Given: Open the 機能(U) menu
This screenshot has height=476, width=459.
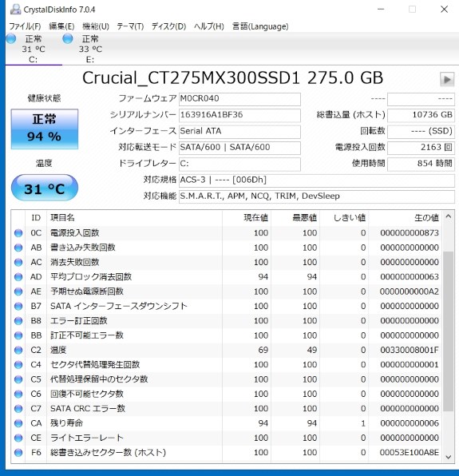Looking at the screenshot, I should coord(96,26).
